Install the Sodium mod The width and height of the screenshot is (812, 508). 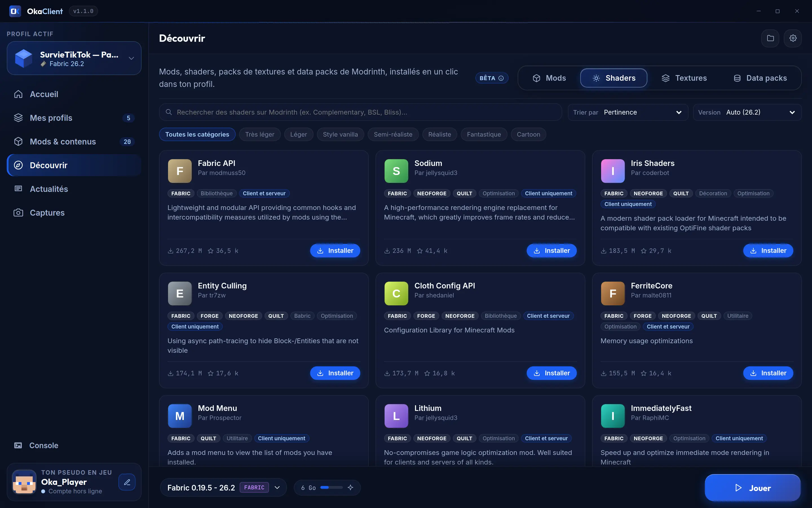point(551,251)
